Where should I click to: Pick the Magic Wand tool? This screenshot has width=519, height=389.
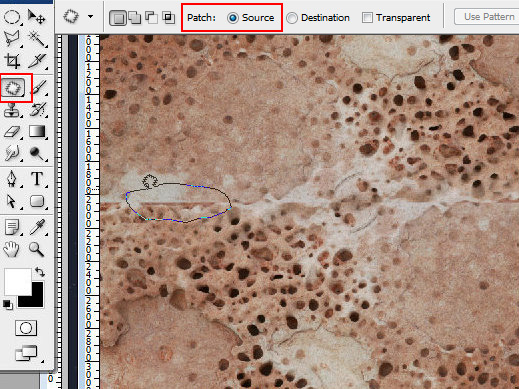point(37,39)
